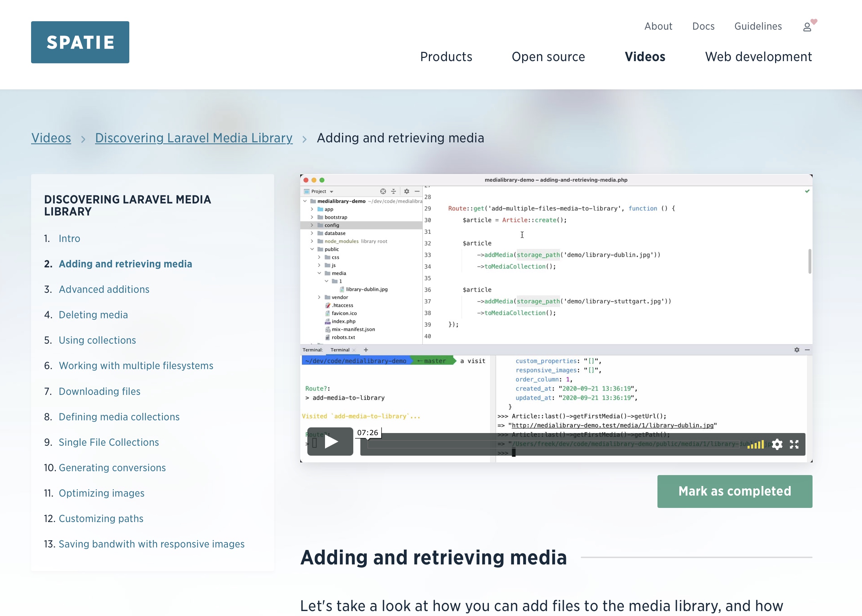Open the Guidelines page
The height and width of the screenshot is (616, 862).
[758, 26]
